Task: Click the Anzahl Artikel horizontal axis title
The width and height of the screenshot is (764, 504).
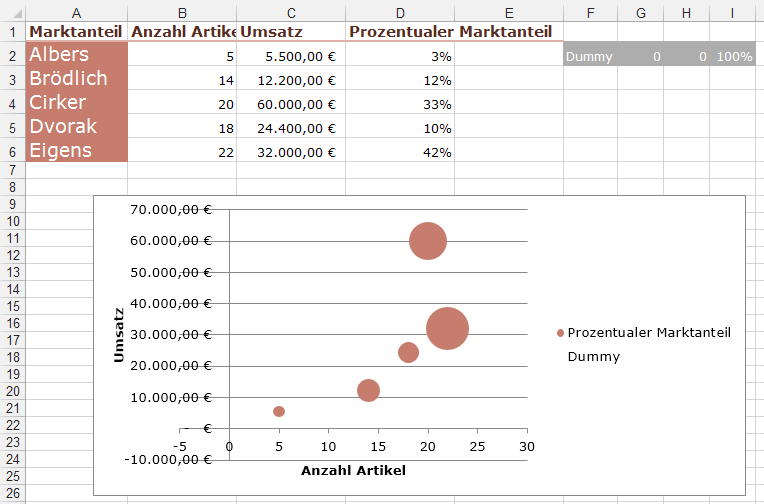Action: [x=353, y=470]
